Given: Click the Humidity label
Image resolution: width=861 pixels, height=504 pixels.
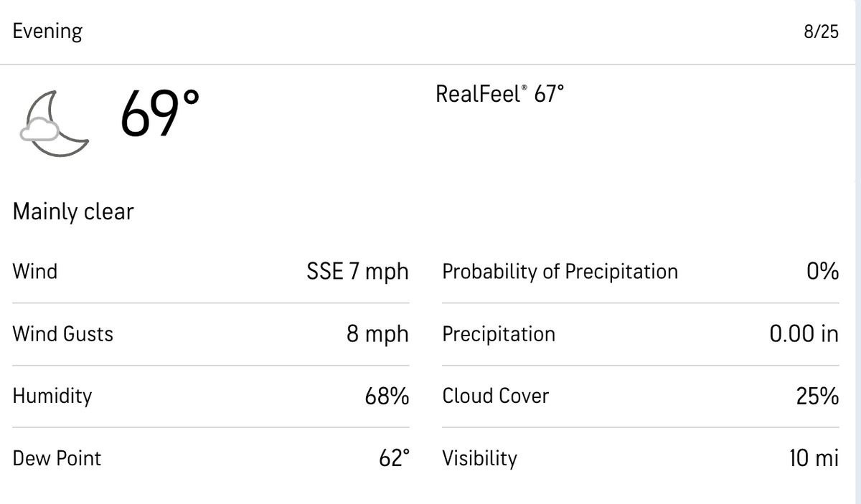Looking at the screenshot, I should click(52, 396).
